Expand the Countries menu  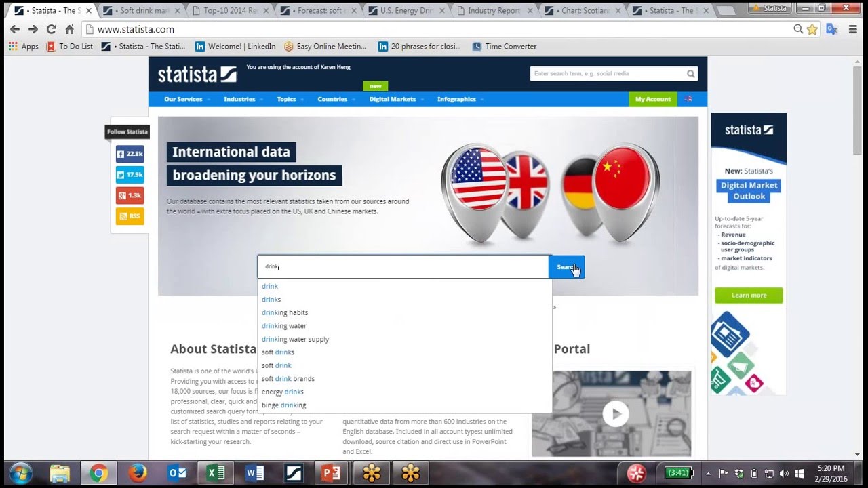(336, 99)
